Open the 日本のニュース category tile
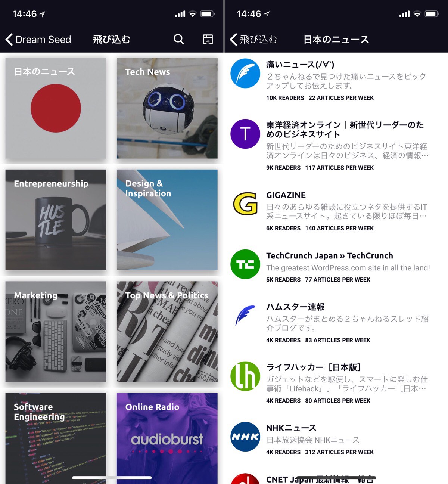 tap(56, 108)
